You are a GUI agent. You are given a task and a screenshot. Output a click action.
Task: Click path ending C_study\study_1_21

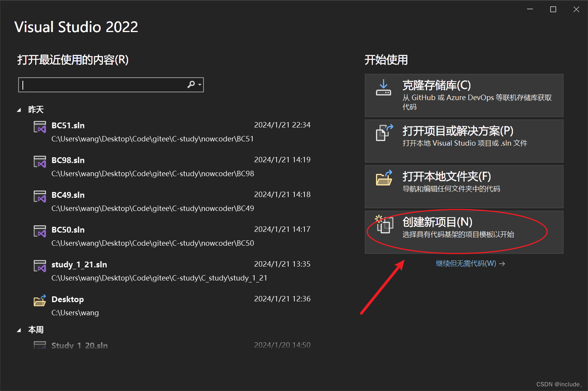click(159, 278)
